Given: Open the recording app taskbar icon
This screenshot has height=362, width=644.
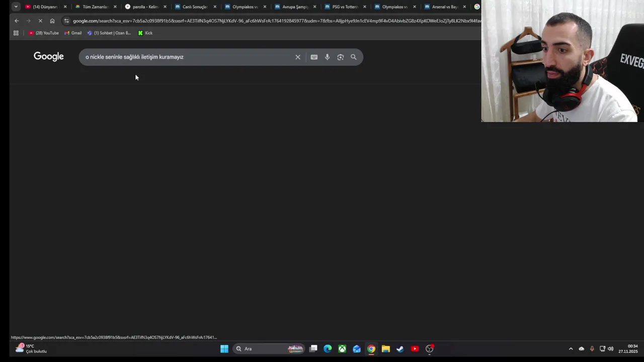Looking at the screenshot, I should 430,348.
